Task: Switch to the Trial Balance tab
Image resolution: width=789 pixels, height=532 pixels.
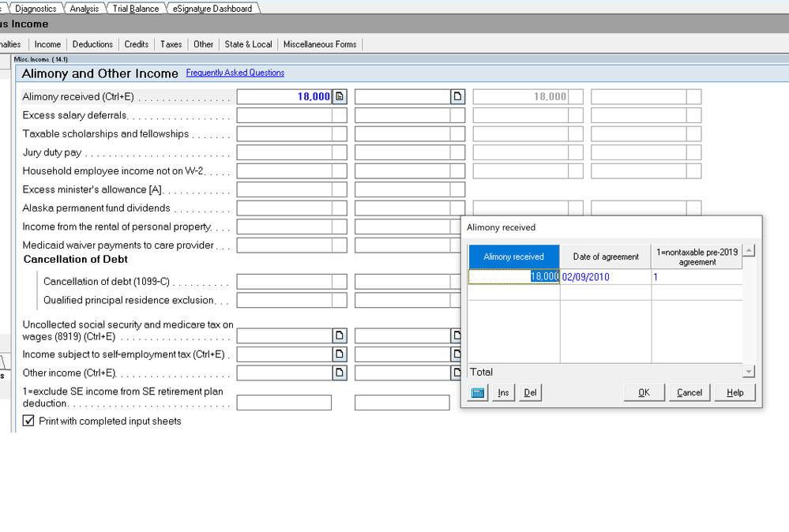Action: click(135, 9)
